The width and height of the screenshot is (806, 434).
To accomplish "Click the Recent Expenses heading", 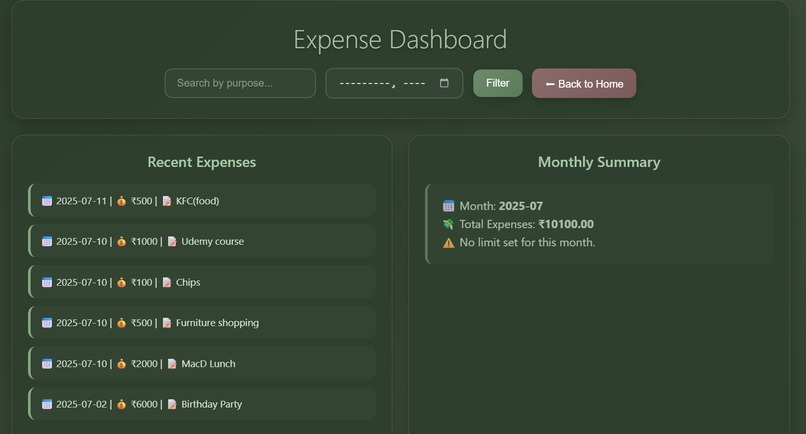I will [202, 162].
